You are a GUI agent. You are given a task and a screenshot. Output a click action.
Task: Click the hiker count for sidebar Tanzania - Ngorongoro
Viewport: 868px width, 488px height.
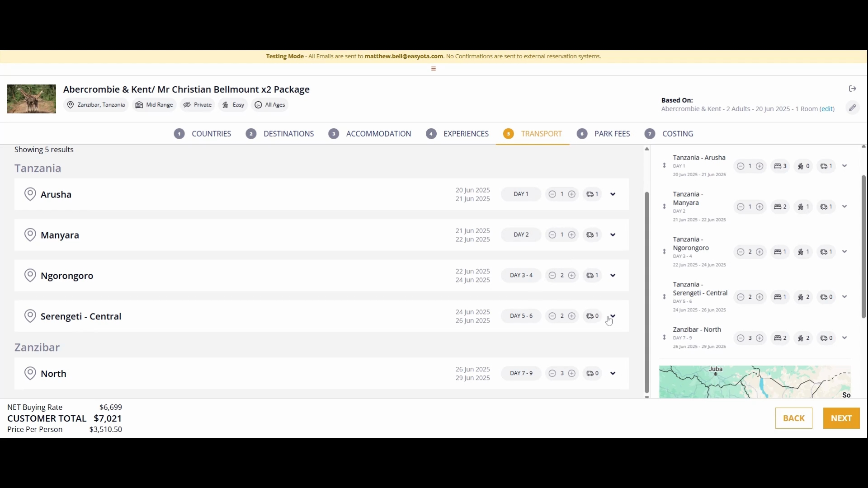(x=804, y=252)
